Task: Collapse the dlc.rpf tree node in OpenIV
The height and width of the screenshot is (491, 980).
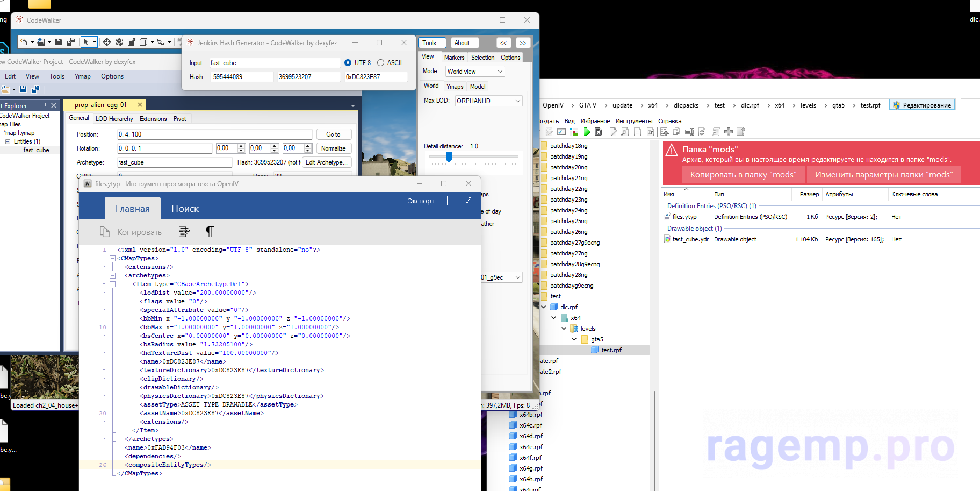Action: pos(544,307)
